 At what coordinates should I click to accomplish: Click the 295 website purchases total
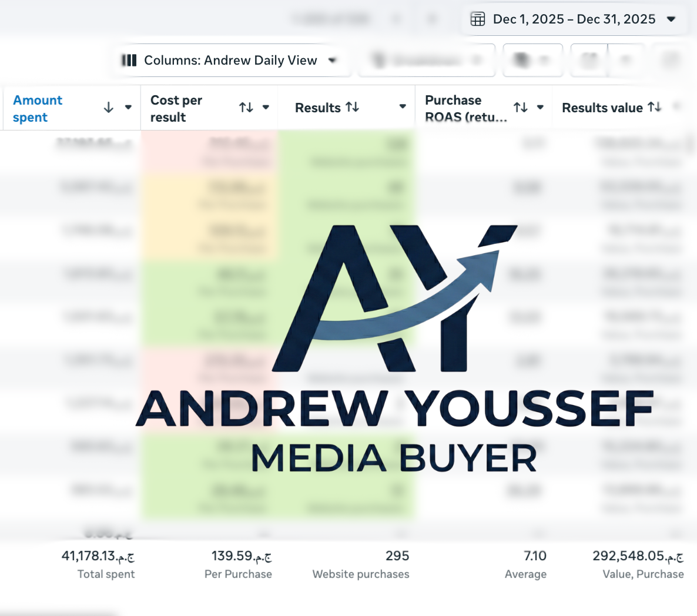397,556
